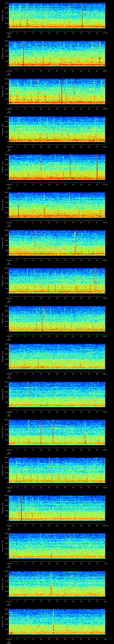Viewport: 114px width, 644px height.
Task: Select the red spike near 55 in 5:50:00 panel
Action: click(97, 167)
